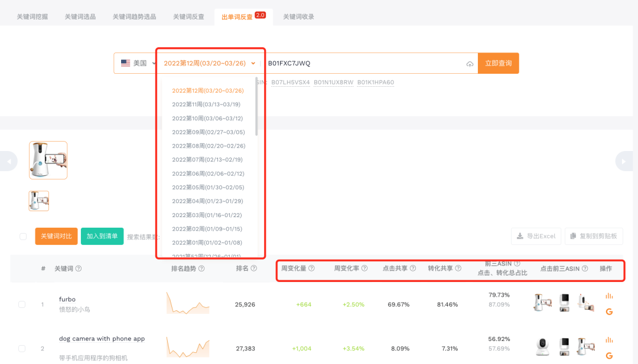Click help icon beside 关键词 column header
The width and height of the screenshot is (638, 364).
pyautogui.click(x=79, y=268)
